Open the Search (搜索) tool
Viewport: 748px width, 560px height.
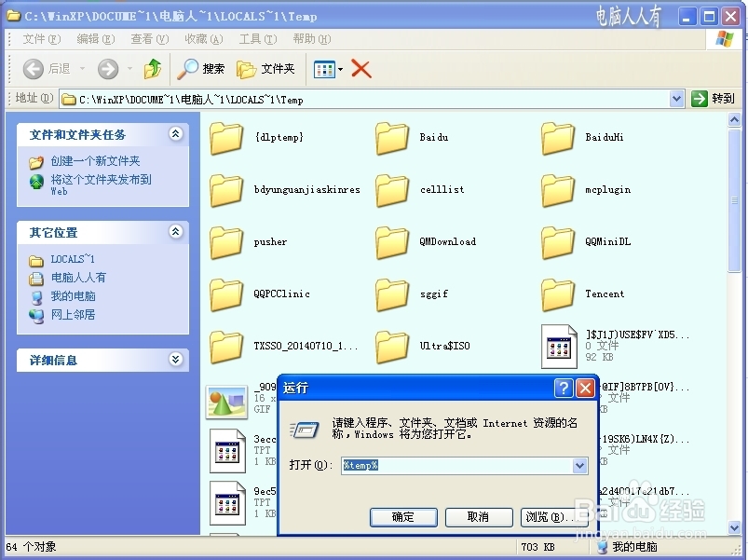[200, 69]
